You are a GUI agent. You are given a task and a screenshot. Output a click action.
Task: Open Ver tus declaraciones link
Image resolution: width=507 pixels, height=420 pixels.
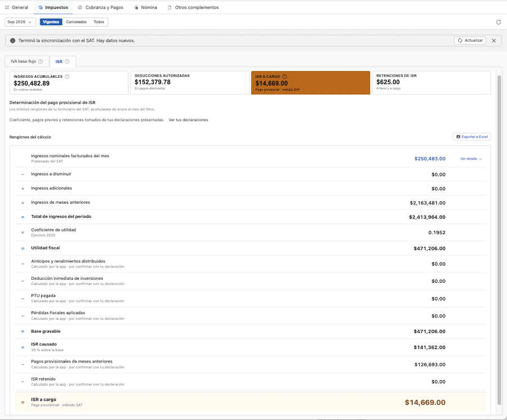(x=188, y=120)
